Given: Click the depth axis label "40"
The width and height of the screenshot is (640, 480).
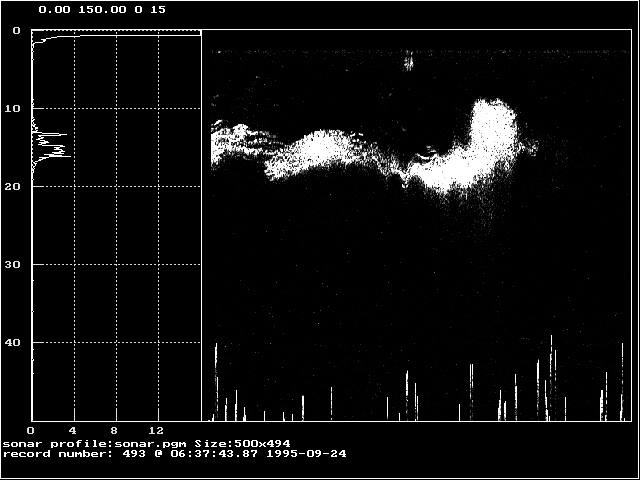Looking at the screenshot, I should click(12, 342).
